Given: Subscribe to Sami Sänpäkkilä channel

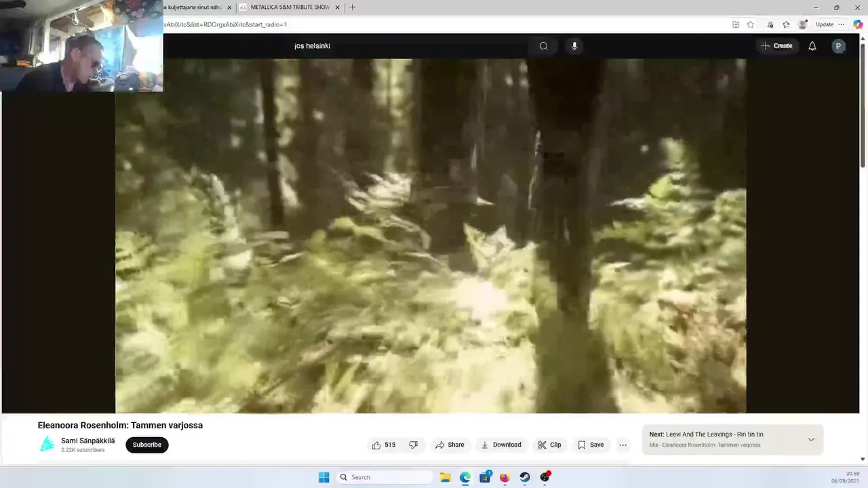Looking at the screenshot, I should (146, 445).
